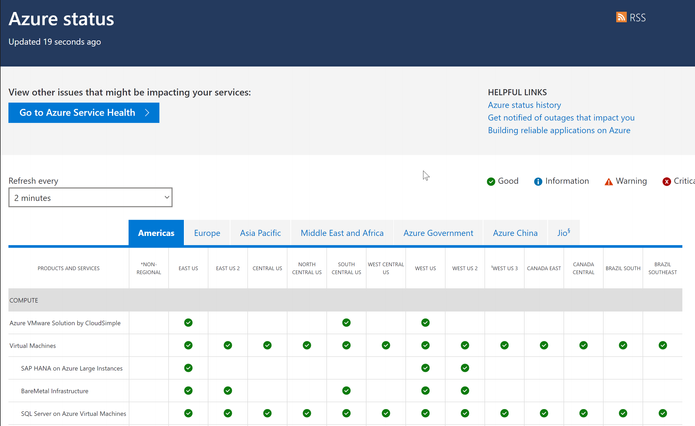Click Azure VMware Solution West US check

tap(426, 323)
